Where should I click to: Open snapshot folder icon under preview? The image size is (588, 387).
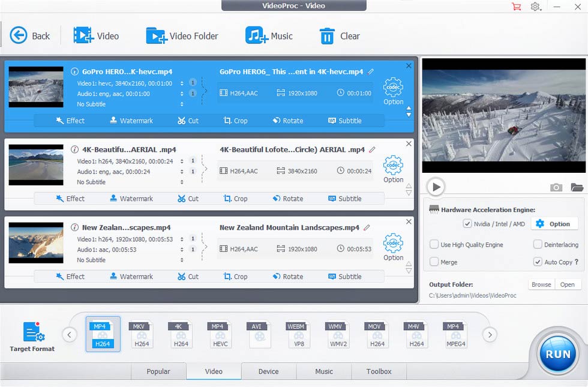(577, 187)
